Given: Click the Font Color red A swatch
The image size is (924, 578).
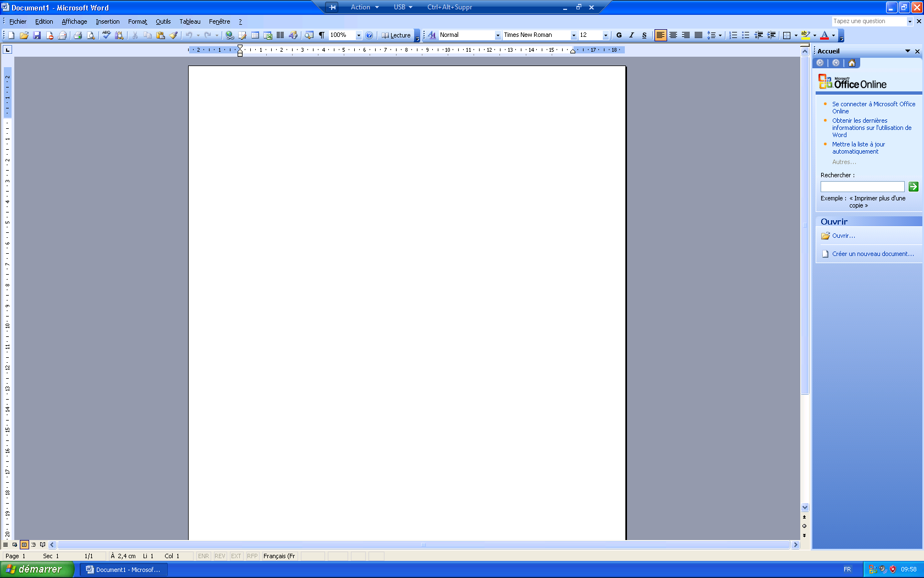Looking at the screenshot, I should tap(824, 35).
